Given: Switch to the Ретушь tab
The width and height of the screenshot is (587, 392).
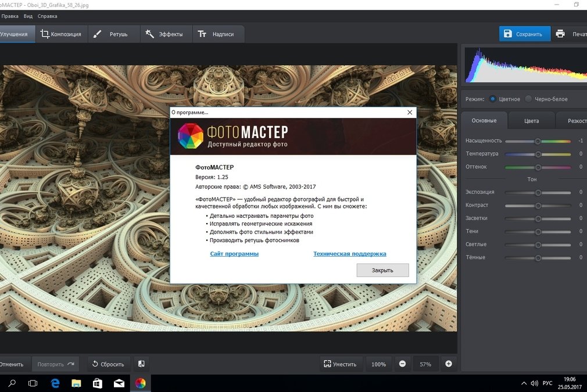Looking at the screenshot, I should coord(114,34).
